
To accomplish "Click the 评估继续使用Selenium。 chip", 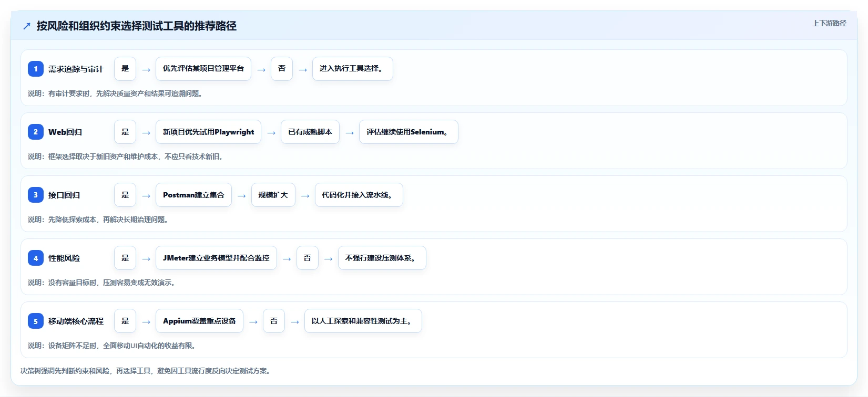I will coord(409,132).
